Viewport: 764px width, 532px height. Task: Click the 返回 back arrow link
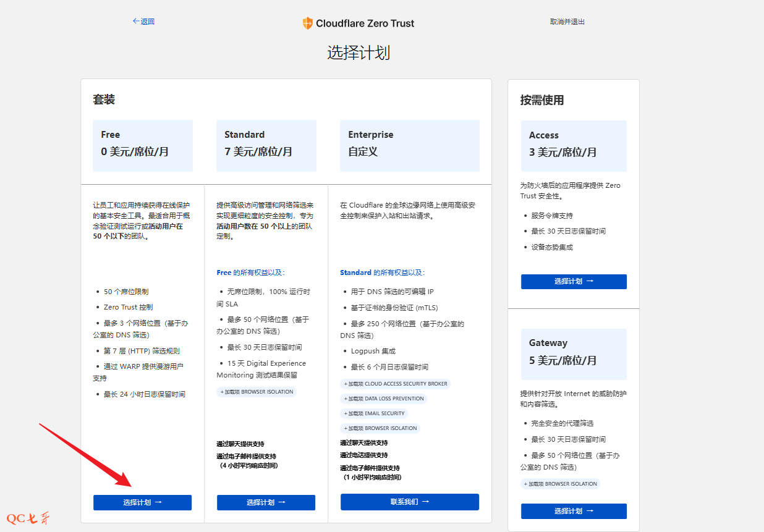coord(143,22)
